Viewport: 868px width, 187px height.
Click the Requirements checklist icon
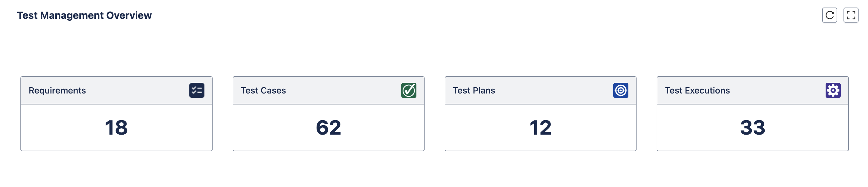(x=197, y=90)
